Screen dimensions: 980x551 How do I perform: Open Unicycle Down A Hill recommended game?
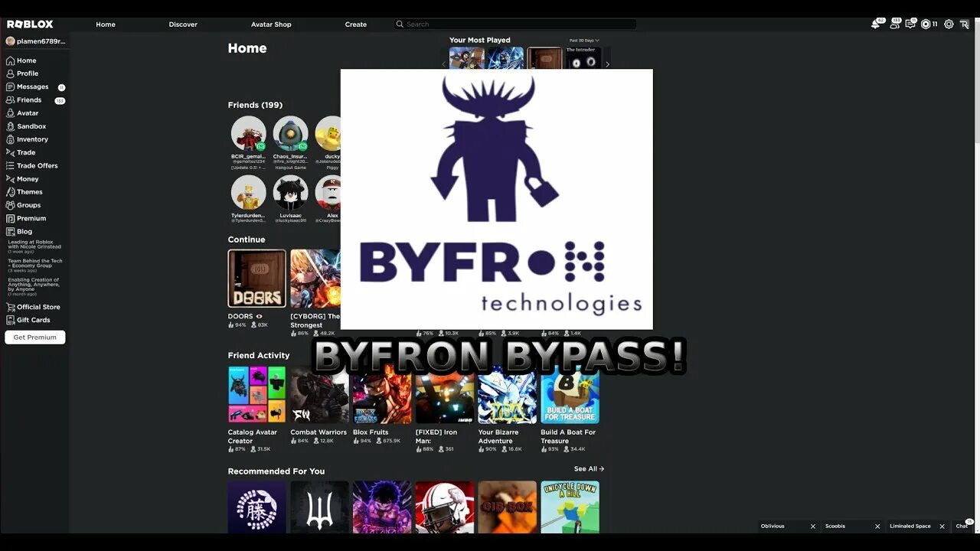click(x=570, y=507)
